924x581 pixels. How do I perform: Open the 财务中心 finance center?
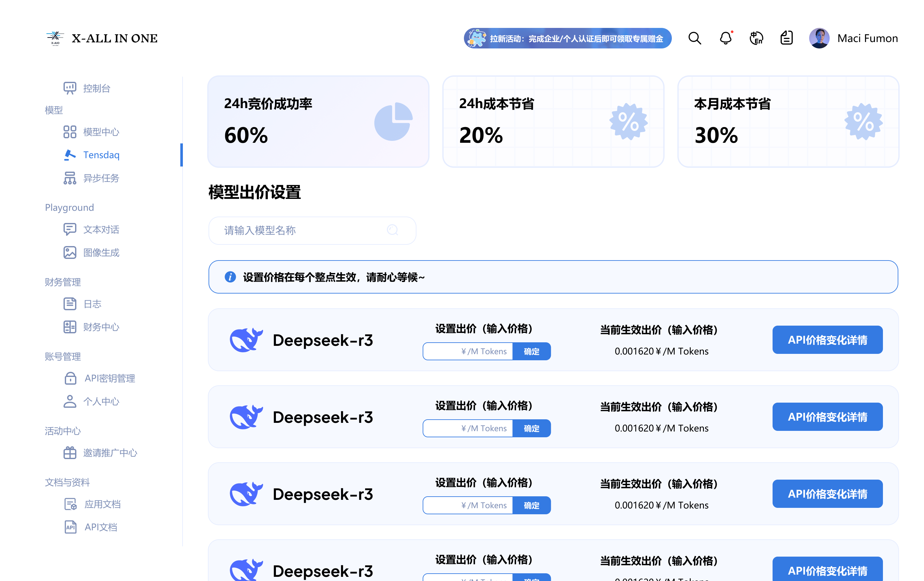click(101, 327)
